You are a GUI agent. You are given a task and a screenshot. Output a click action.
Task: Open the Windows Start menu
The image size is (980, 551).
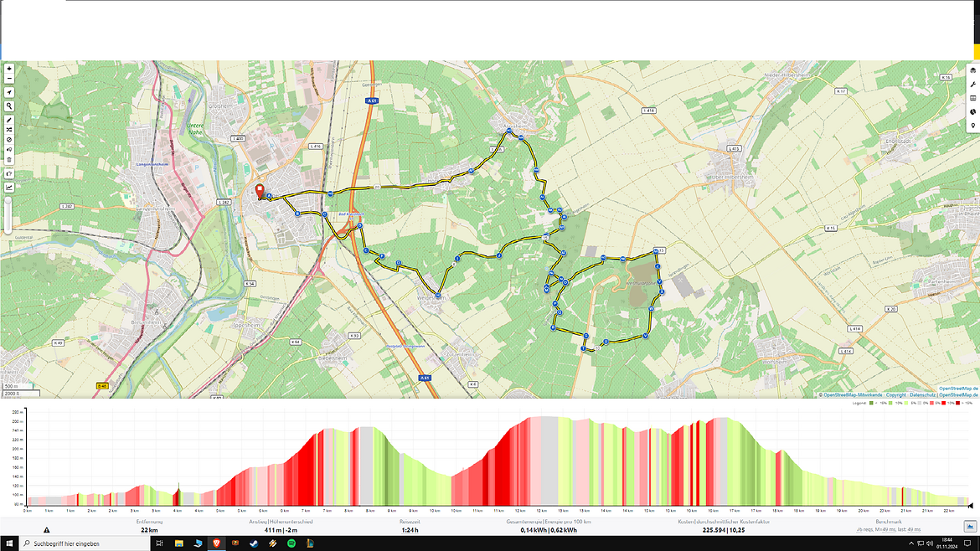8,543
